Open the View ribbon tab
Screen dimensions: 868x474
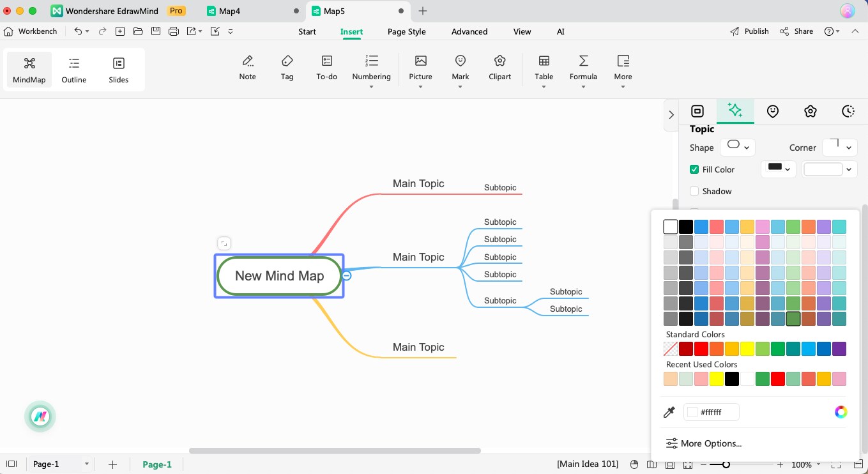[x=522, y=31]
